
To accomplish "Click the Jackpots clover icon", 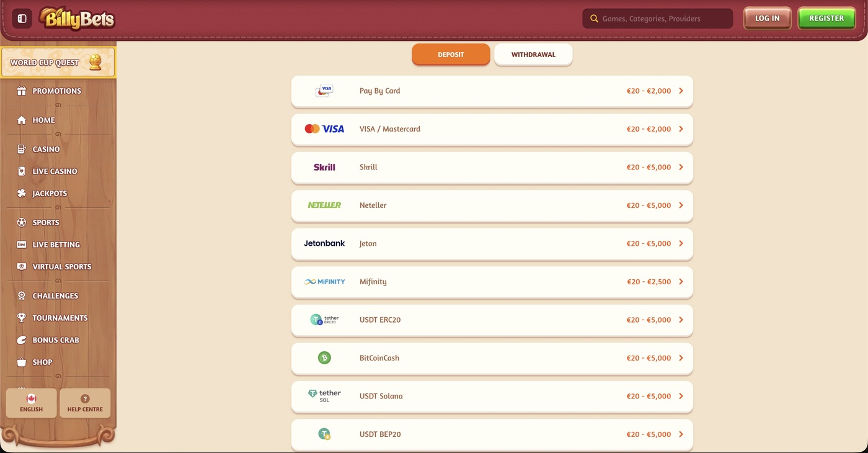I will [x=22, y=194].
